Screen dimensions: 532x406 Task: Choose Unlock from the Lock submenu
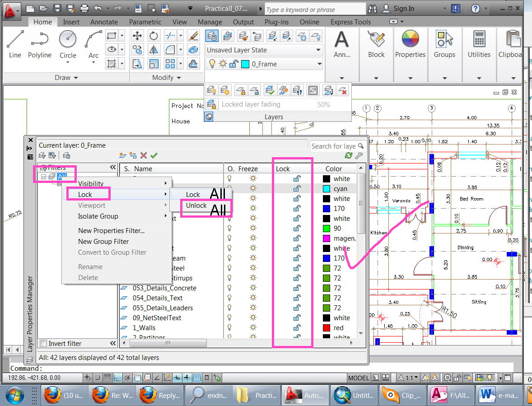coord(196,205)
